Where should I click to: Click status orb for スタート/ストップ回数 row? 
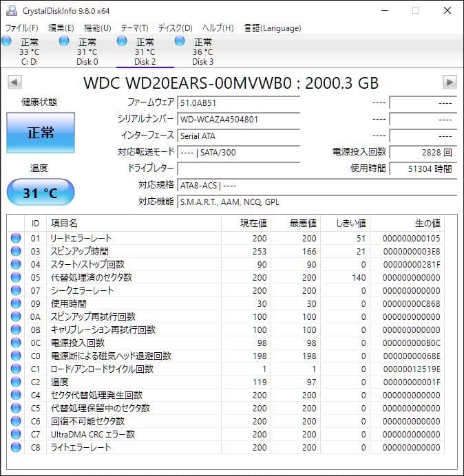[x=16, y=264]
